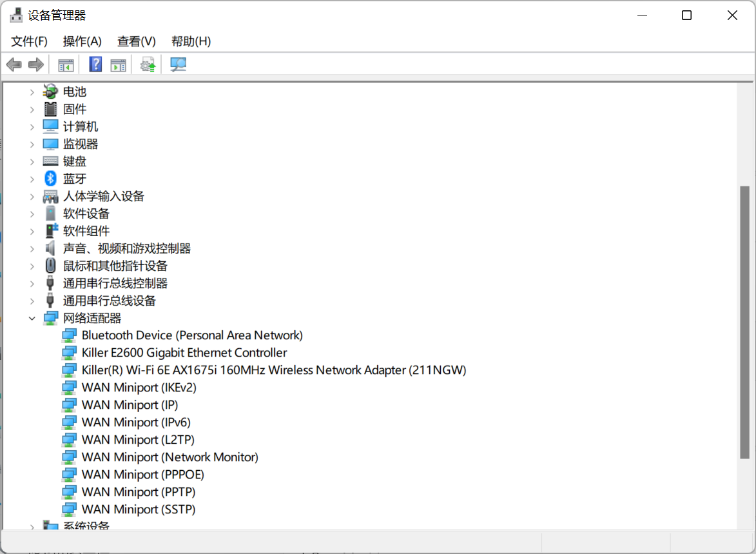Select WAN Miniport (PPTP)
The width and height of the screenshot is (756, 554).
click(x=139, y=491)
